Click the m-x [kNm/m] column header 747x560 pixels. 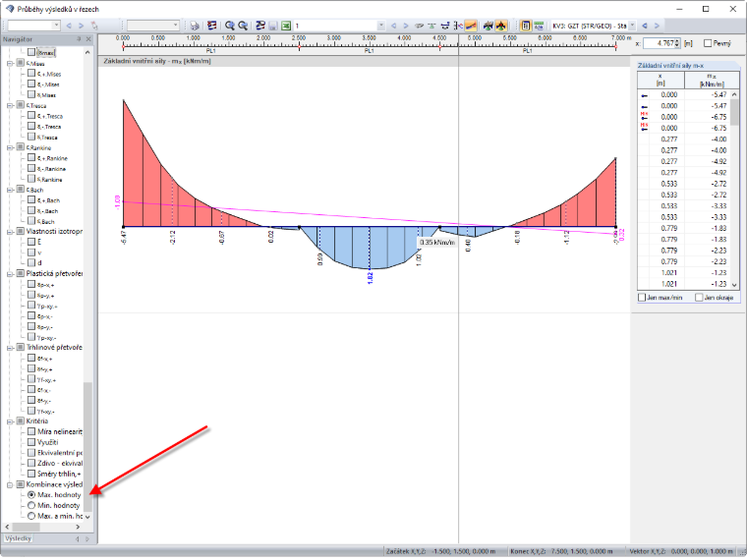coord(712,80)
